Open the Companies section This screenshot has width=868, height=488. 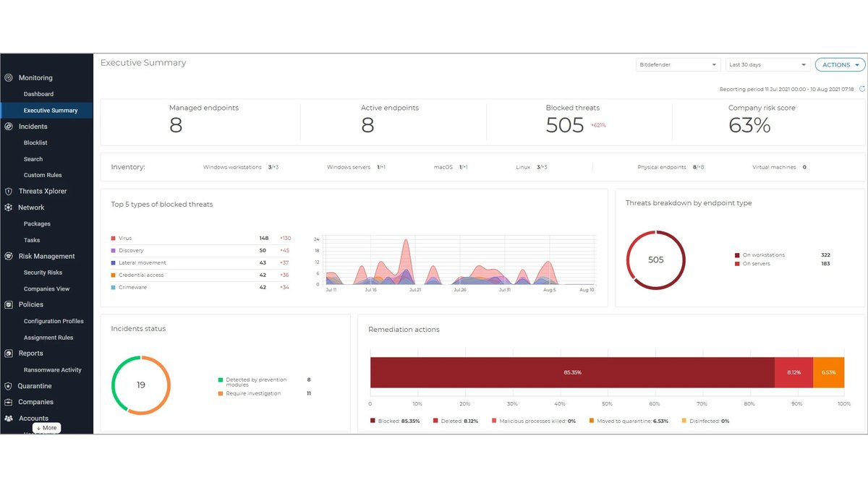(x=36, y=402)
